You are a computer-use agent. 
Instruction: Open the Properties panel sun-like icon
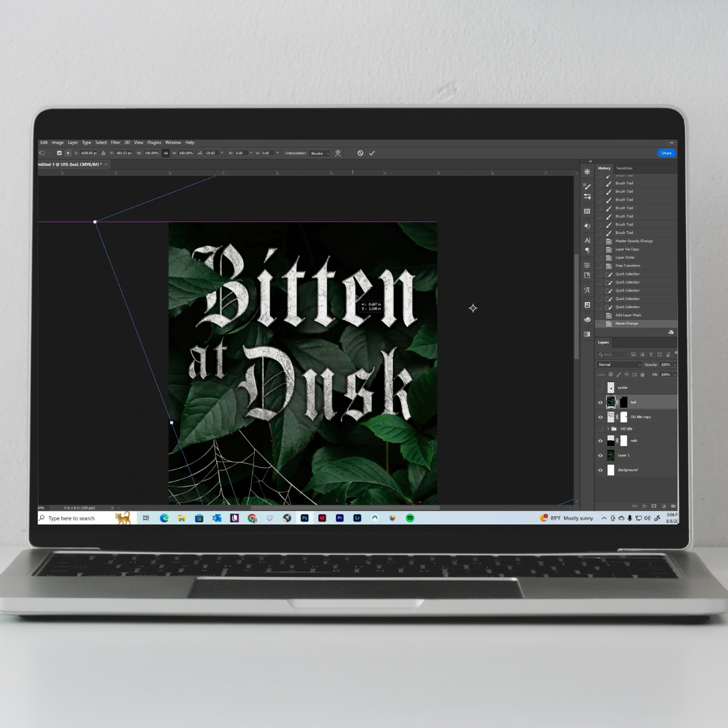[x=587, y=172]
